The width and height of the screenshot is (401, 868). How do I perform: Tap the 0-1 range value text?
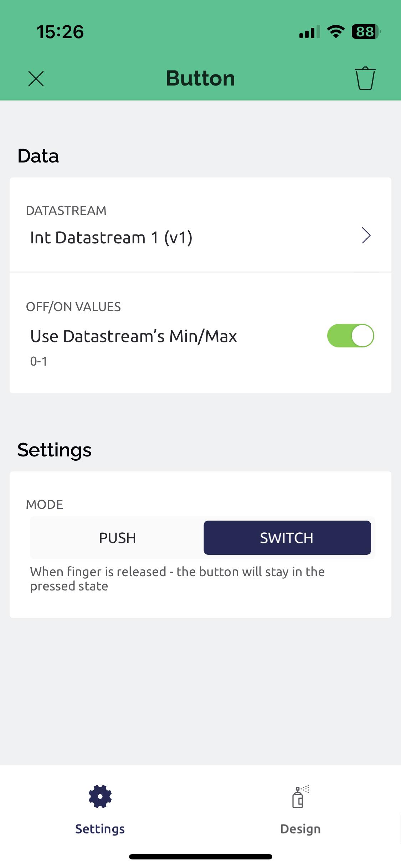[38, 361]
